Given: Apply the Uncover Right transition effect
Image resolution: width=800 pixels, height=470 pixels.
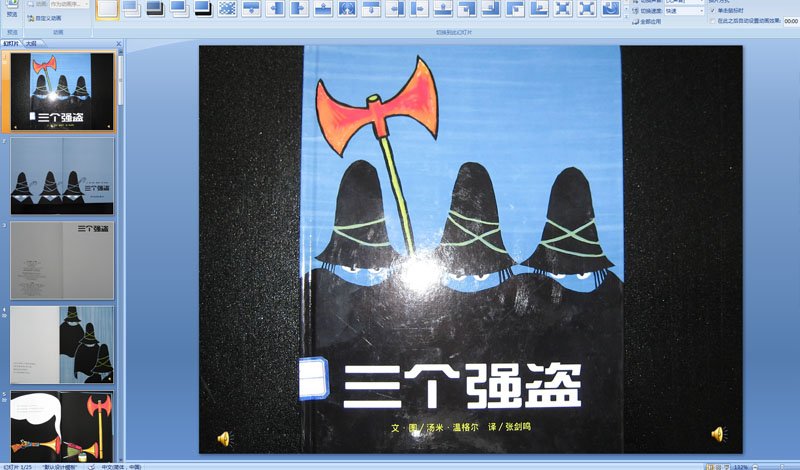Looking at the screenshot, I should [419, 9].
